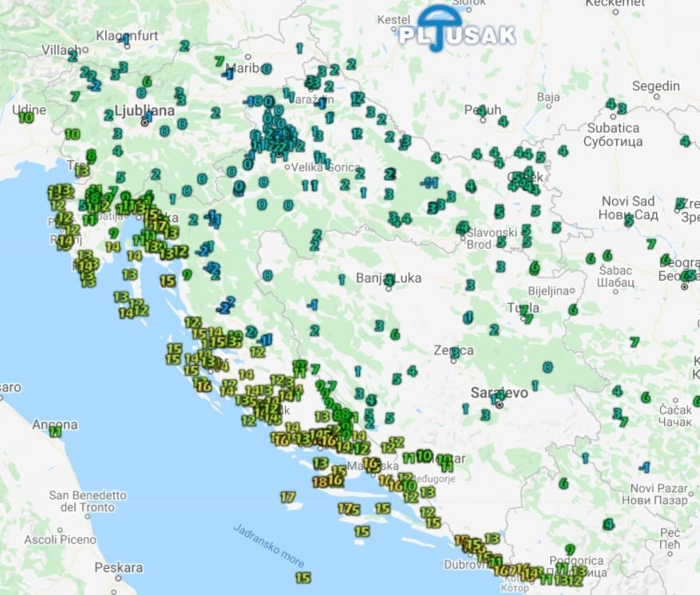700x595 pixels.
Task: Click the lone 15 marker in the Adriatic Sea
Action: tap(303, 577)
